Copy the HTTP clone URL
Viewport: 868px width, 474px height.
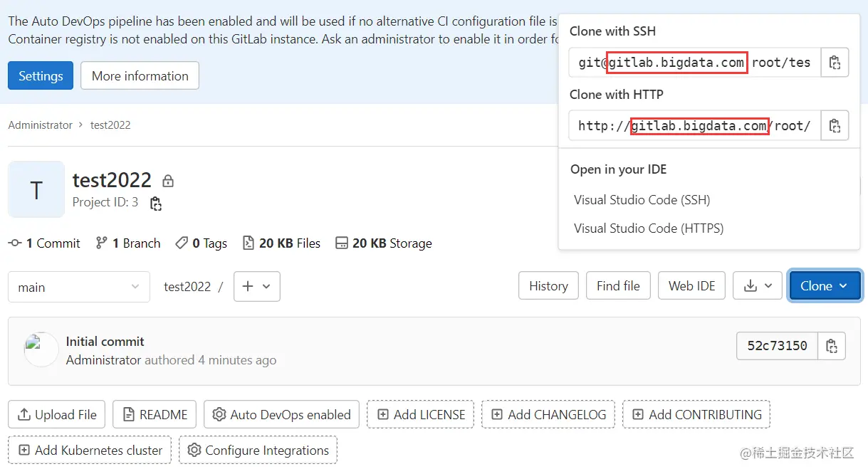pos(835,126)
